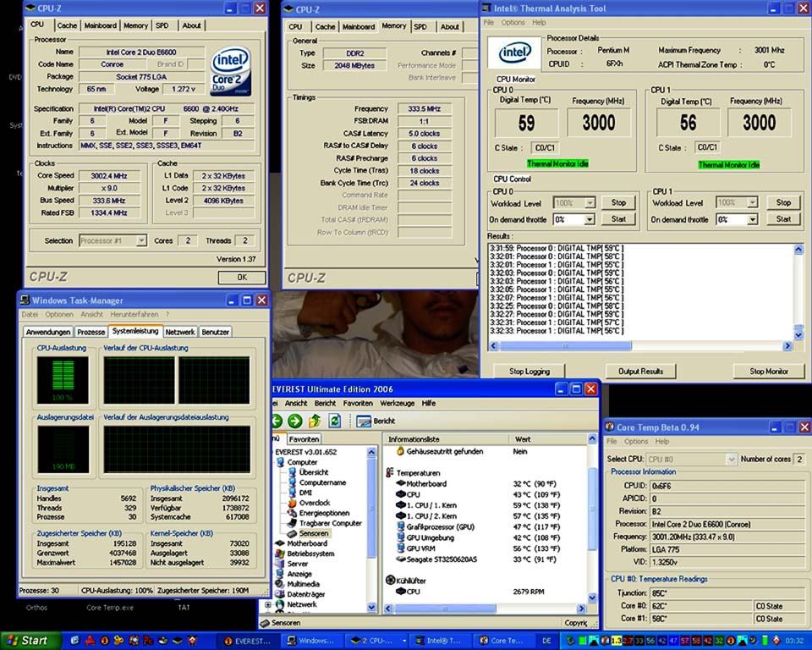Stop the CPU 0 workload in TAT
This screenshot has width=812, height=650.
coord(619,202)
